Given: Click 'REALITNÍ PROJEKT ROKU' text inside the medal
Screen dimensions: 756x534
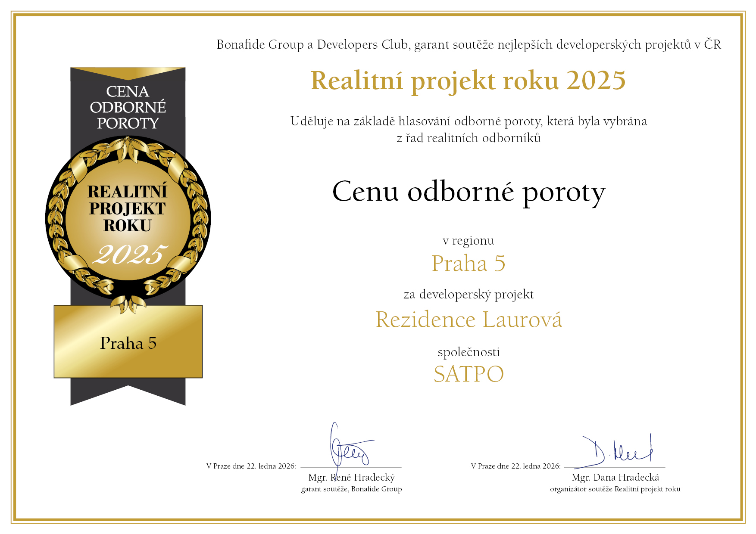Looking at the screenshot, I should (128, 208).
